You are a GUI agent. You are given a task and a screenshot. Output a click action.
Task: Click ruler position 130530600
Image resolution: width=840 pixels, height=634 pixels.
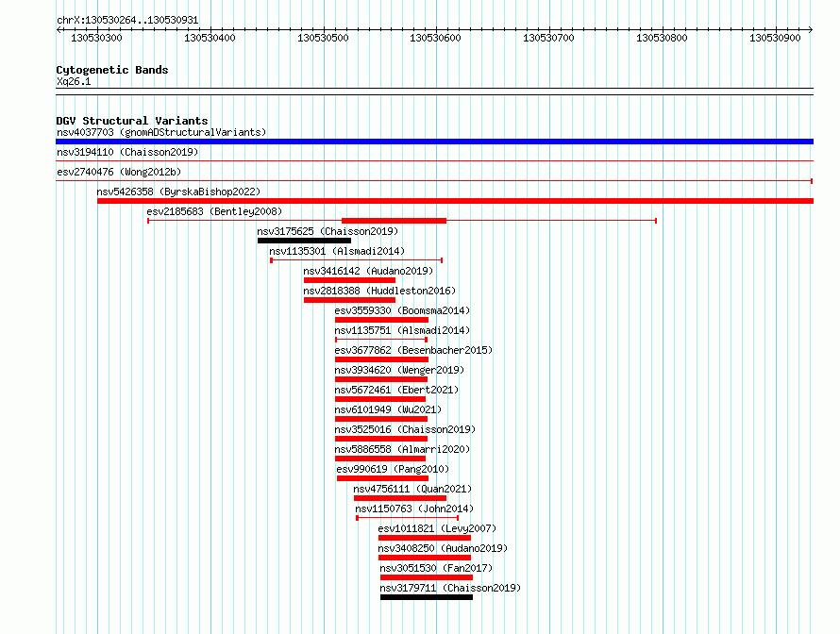tap(435, 38)
